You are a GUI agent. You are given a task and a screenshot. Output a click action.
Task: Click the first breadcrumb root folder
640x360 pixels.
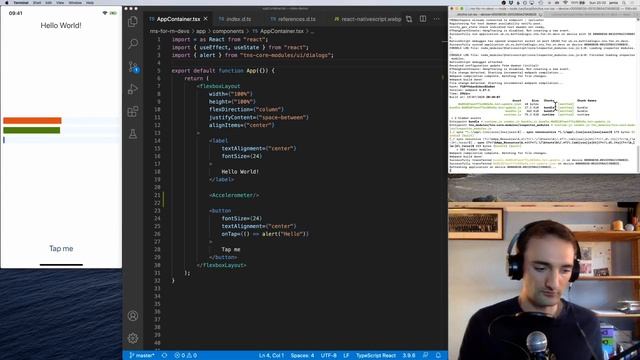point(169,31)
